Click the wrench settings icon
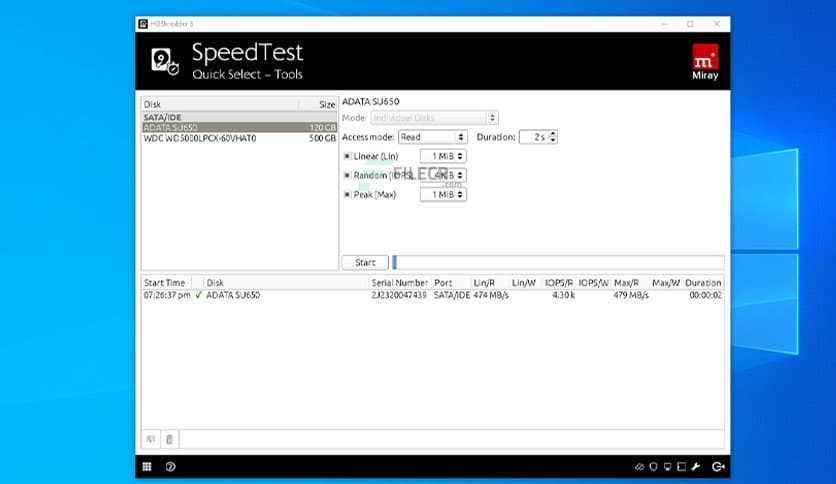This screenshot has height=484, width=836. click(696, 467)
